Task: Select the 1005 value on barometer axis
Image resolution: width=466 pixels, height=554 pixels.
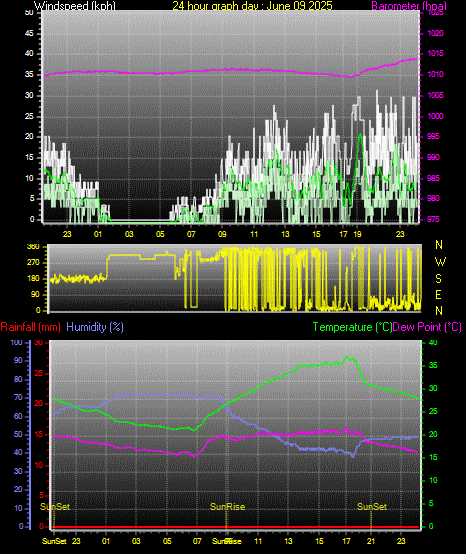Action: [435, 95]
